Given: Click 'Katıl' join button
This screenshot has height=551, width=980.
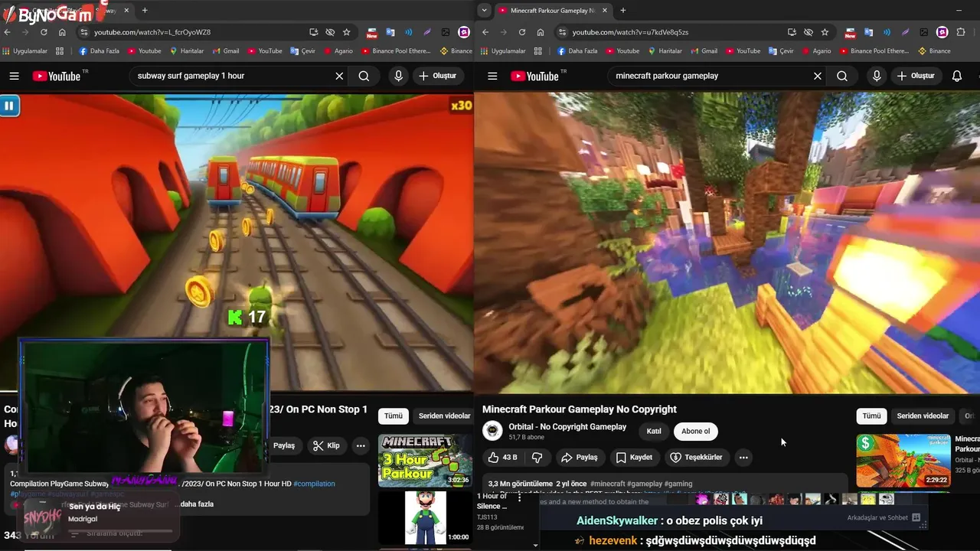Looking at the screenshot, I should [x=654, y=431].
